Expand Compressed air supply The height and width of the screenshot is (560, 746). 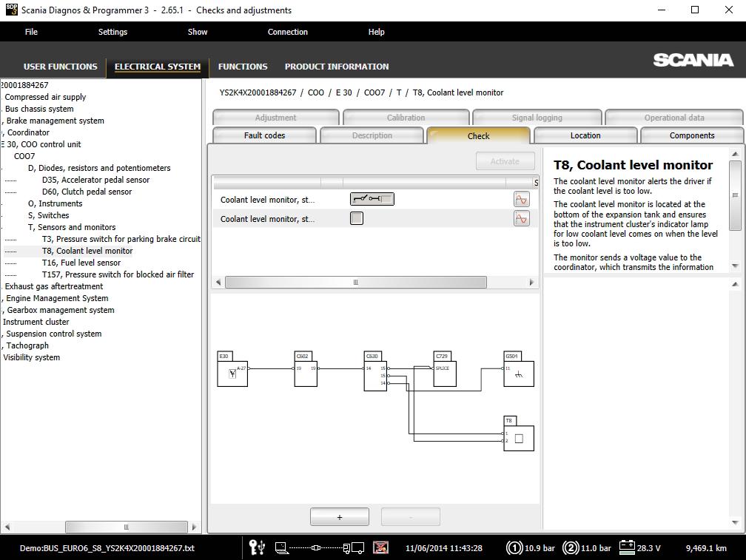click(45, 97)
